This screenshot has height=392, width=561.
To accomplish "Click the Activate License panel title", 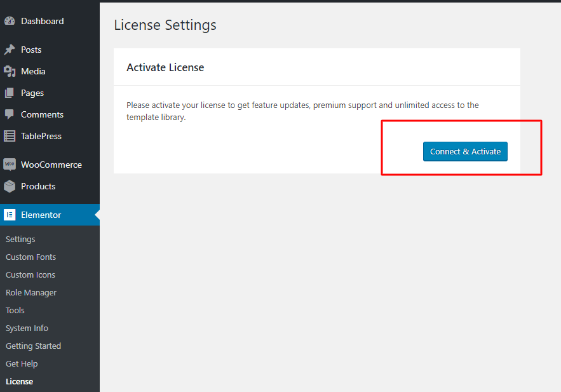I will tap(165, 67).
